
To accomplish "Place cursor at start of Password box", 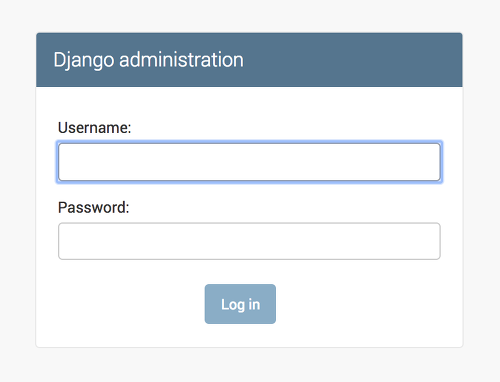I will pyautogui.click(x=63, y=241).
